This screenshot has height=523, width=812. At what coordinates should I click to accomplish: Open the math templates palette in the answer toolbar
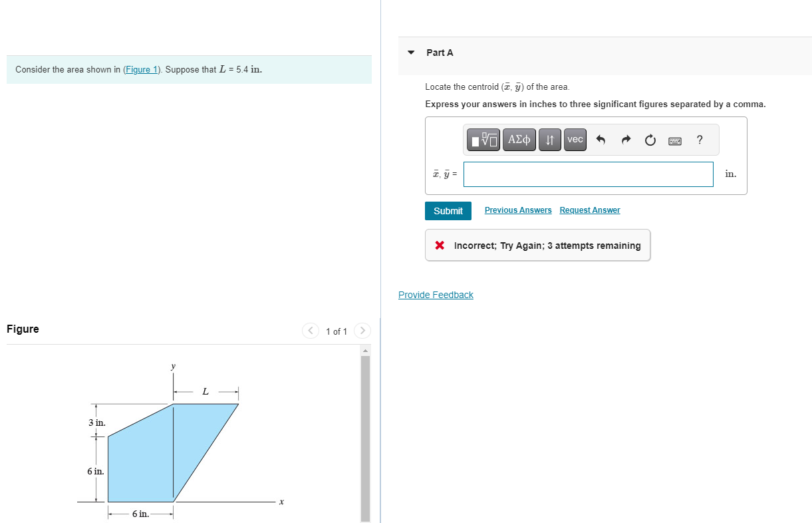coord(483,140)
